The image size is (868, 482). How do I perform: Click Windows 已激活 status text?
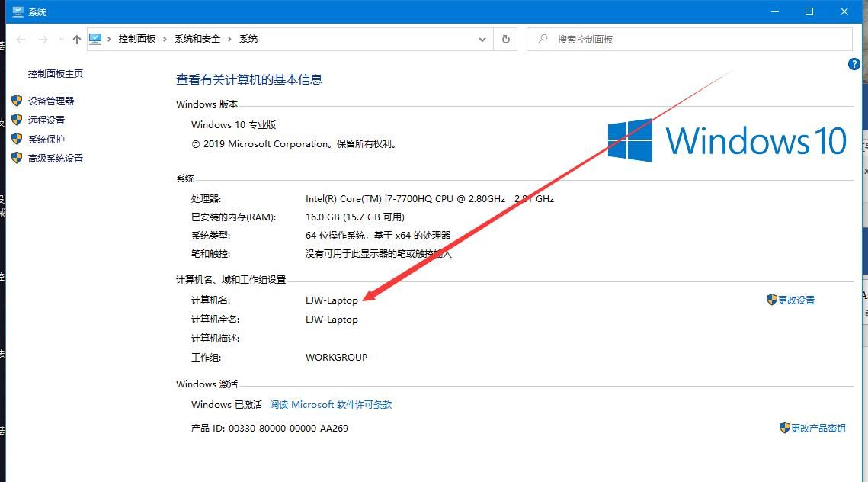pyautogui.click(x=226, y=405)
